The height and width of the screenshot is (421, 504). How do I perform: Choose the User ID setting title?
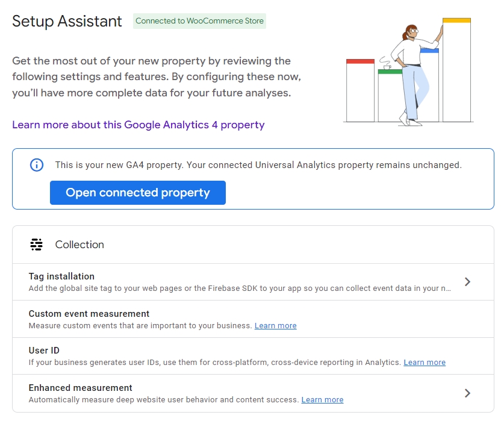(44, 351)
